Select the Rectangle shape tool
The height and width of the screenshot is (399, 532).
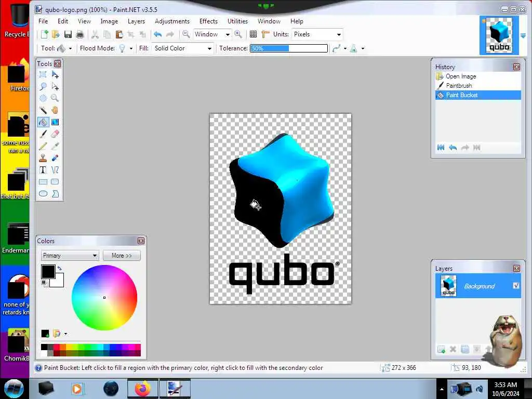click(43, 182)
